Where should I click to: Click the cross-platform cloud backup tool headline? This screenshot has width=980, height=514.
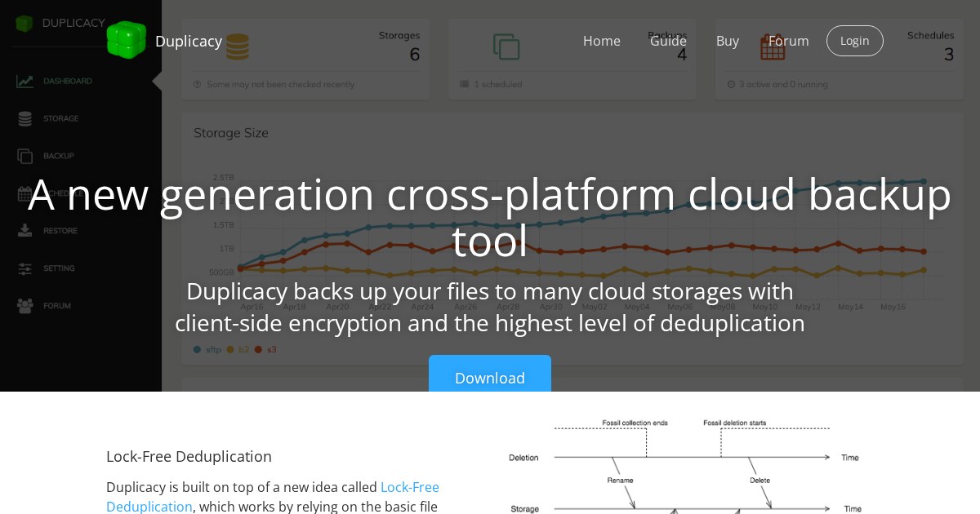[490, 217]
